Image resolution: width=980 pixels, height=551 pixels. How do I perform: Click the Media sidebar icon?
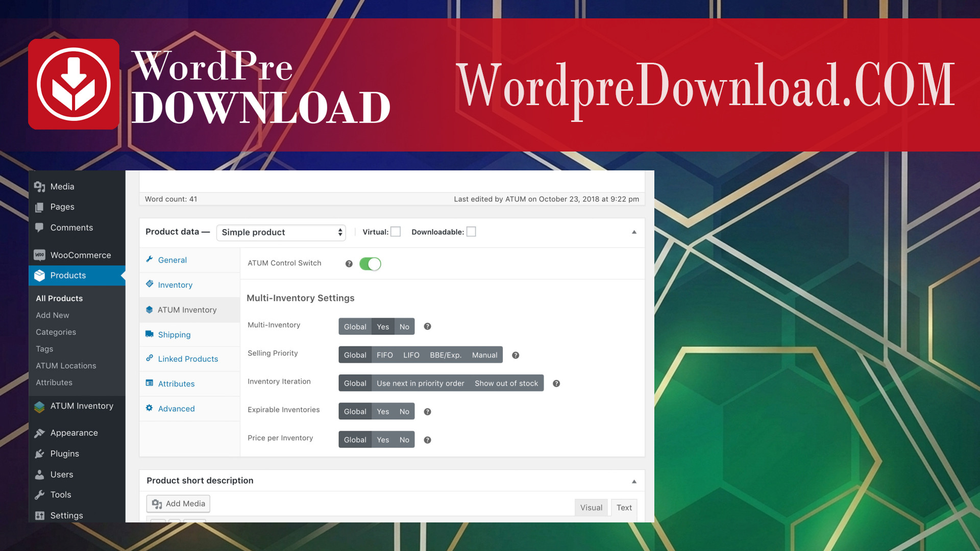(x=39, y=187)
